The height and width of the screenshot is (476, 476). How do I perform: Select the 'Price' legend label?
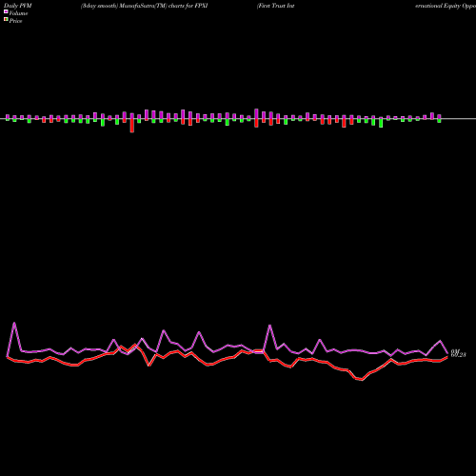pos(15,21)
